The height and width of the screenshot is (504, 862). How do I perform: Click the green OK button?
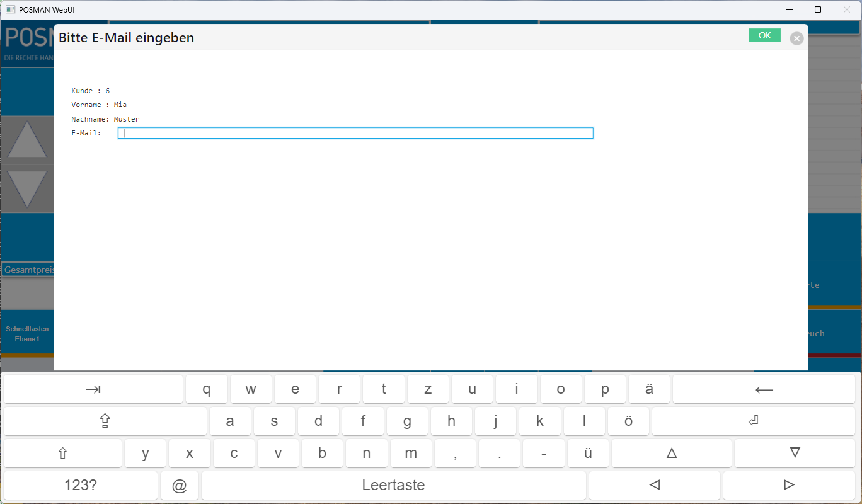click(x=764, y=35)
